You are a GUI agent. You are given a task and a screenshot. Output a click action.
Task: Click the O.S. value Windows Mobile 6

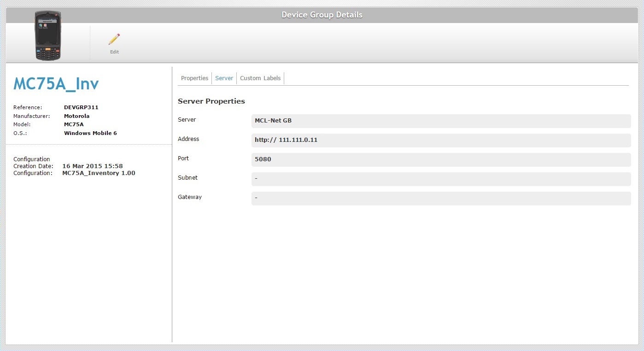point(90,133)
